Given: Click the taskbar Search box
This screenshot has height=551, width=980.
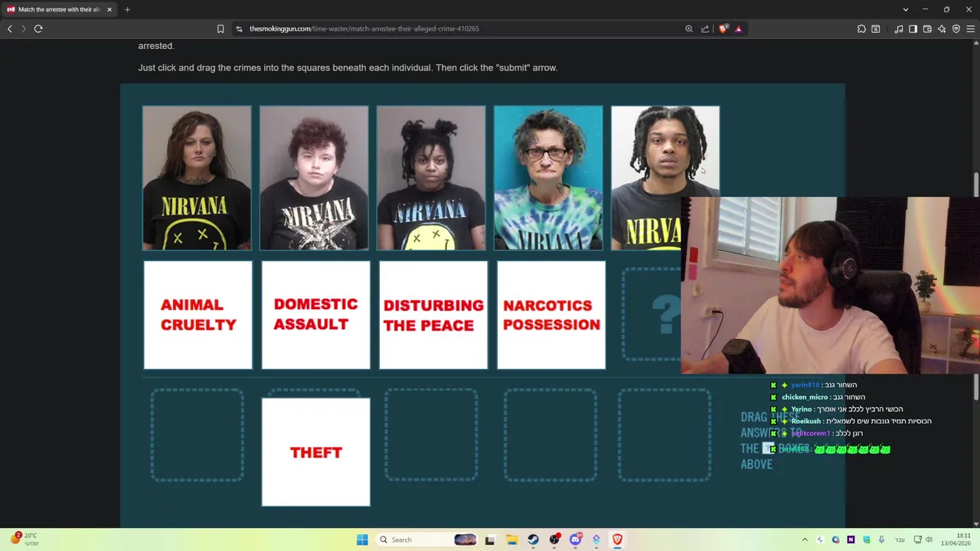Looking at the screenshot, I should [427, 540].
